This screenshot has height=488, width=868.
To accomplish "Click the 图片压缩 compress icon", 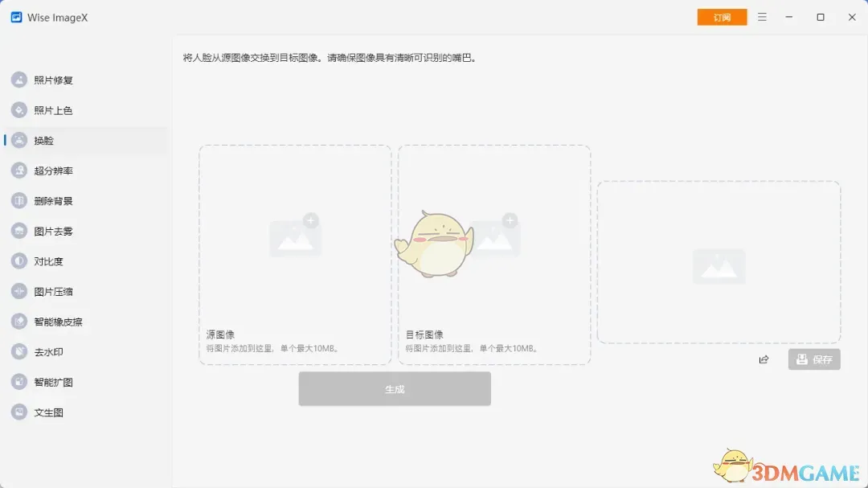I will click(19, 291).
